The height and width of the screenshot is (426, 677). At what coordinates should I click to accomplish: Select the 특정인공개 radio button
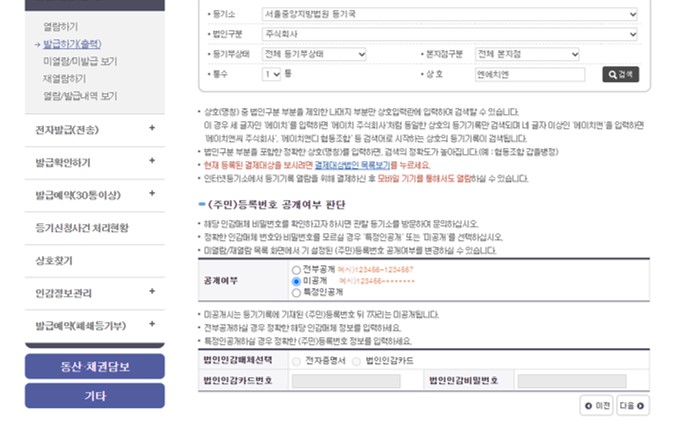click(x=296, y=293)
